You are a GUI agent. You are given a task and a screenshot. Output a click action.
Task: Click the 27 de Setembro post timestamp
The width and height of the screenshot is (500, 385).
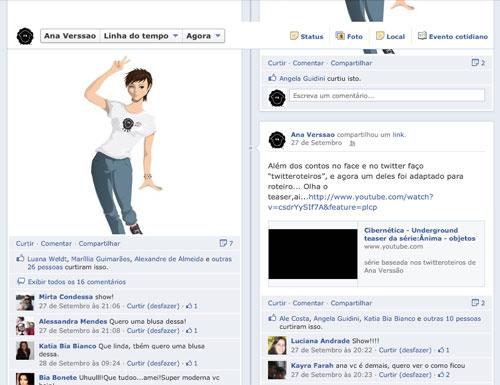click(x=316, y=143)
